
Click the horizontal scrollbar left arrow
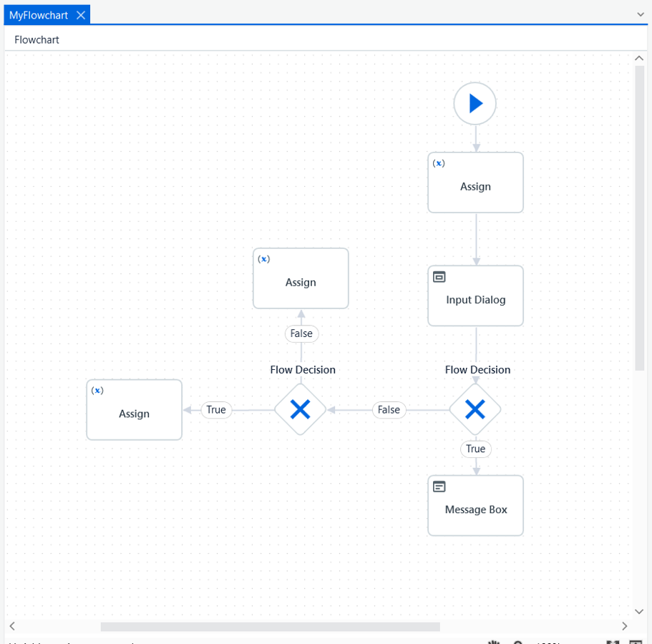point(12,626)
